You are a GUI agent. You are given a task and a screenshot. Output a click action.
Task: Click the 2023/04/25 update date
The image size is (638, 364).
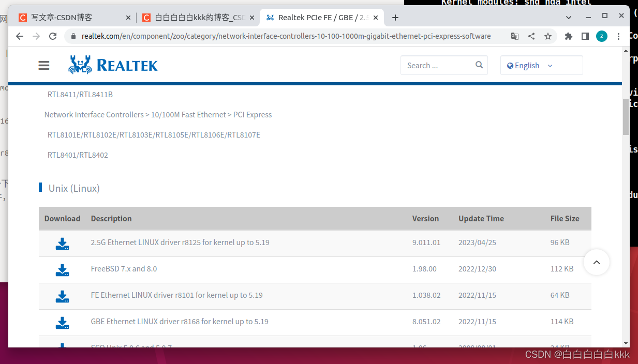[477, 242]
